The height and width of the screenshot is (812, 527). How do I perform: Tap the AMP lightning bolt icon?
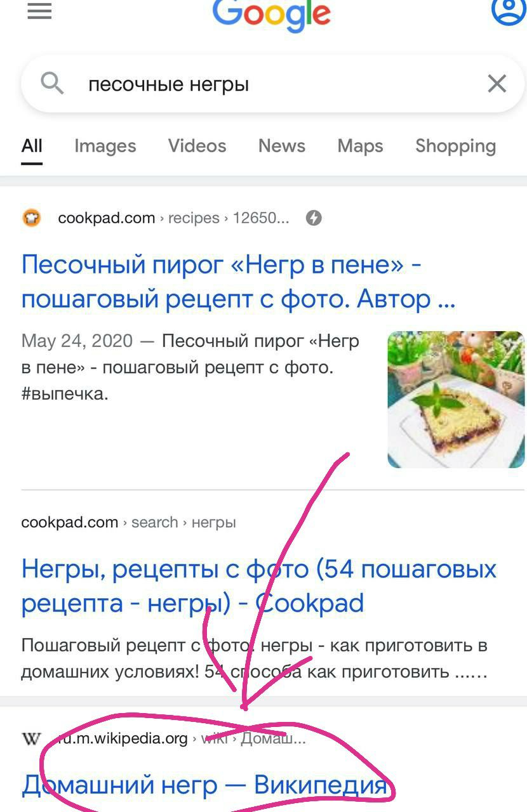coord(314,218)
